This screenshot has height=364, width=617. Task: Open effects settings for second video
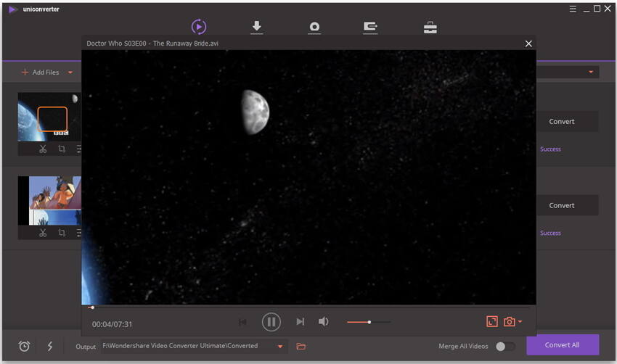click(78, 233)
